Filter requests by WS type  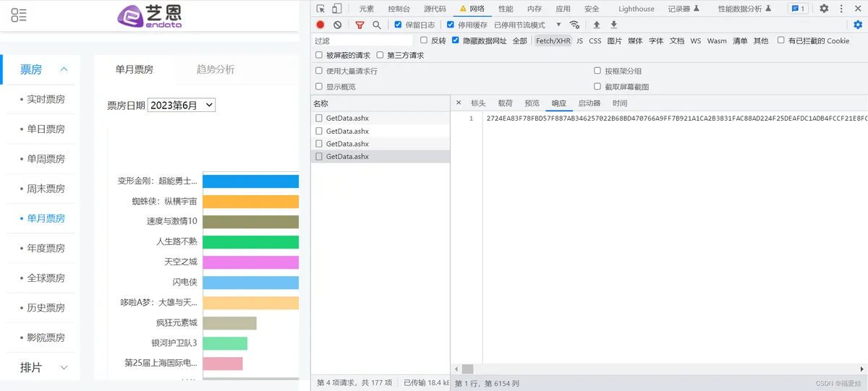(695, 41)
